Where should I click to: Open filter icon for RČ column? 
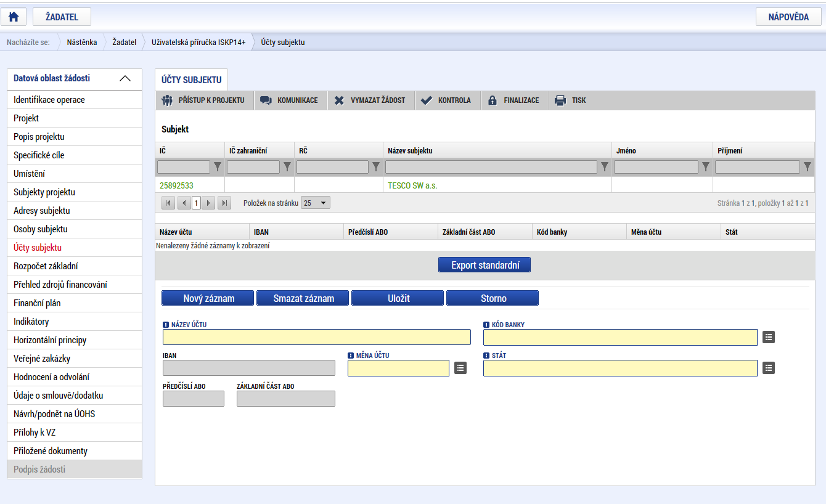point(375,166)
